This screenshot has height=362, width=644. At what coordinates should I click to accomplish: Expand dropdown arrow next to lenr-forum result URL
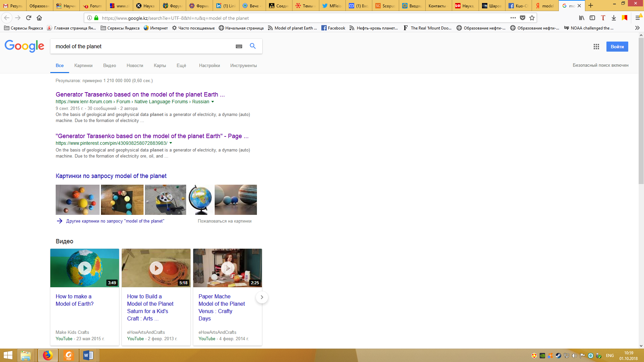pos(213,102)
